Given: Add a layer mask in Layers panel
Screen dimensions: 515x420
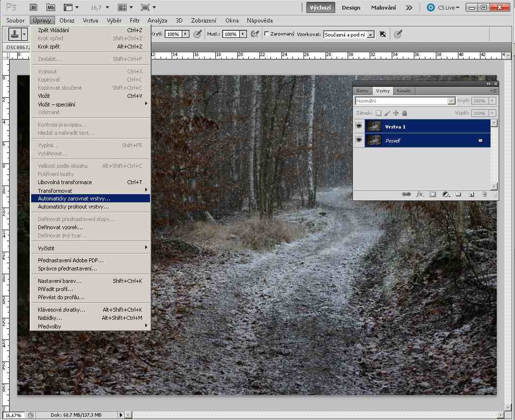Looking at the screenshot, I should tap(433, 194).
